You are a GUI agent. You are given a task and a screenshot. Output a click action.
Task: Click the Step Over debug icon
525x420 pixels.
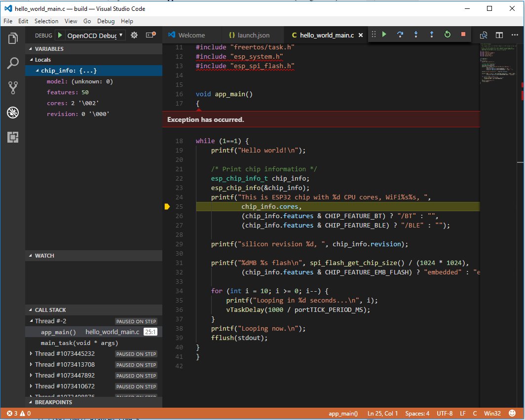click(400, 35)
